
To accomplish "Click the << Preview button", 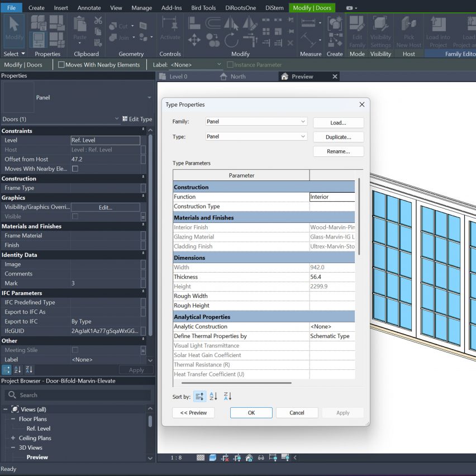I will pos(193,412).
